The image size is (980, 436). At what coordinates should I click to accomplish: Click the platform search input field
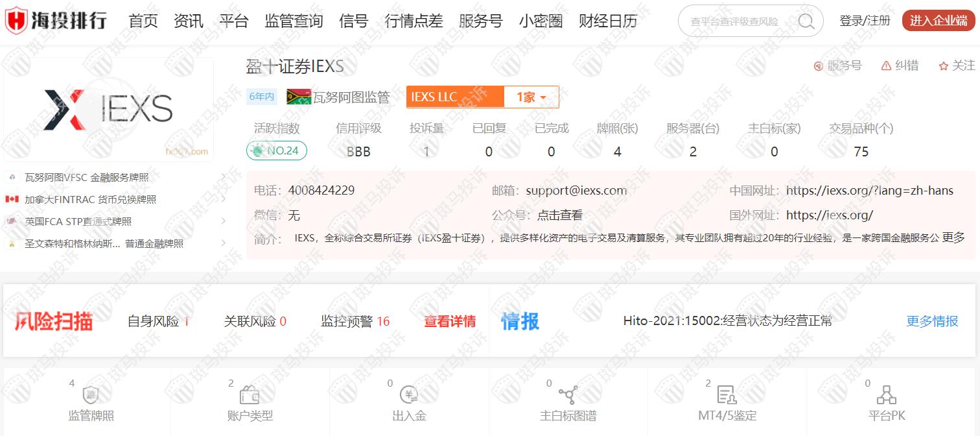(736, 21)
